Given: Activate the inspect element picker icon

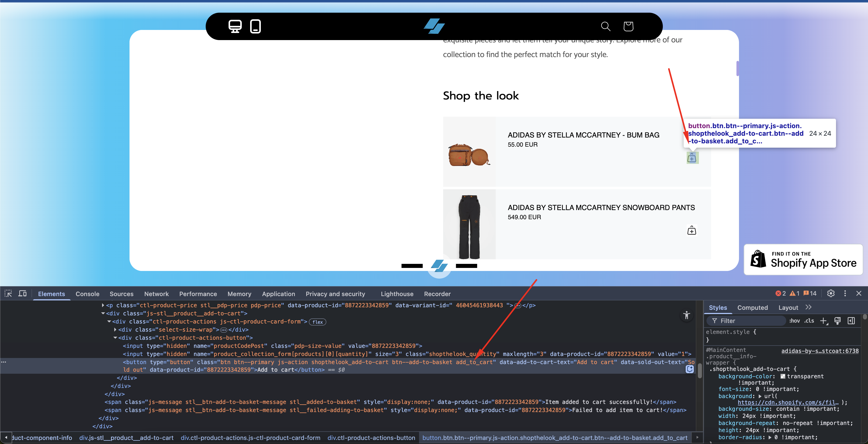Looking at the screenshot, I should click(x=8, y=294).
